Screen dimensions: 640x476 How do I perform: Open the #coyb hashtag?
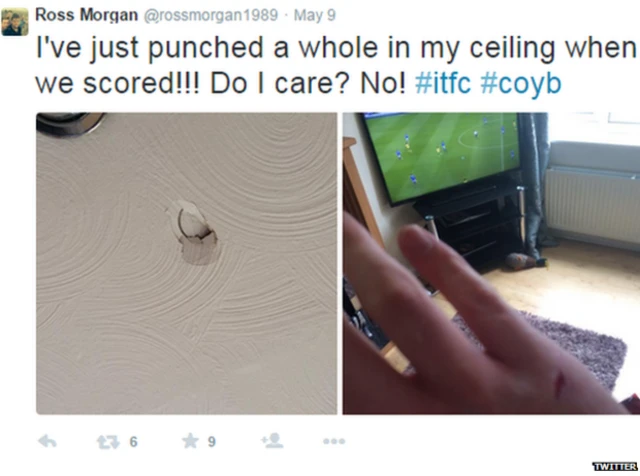(x=521, y=84)
